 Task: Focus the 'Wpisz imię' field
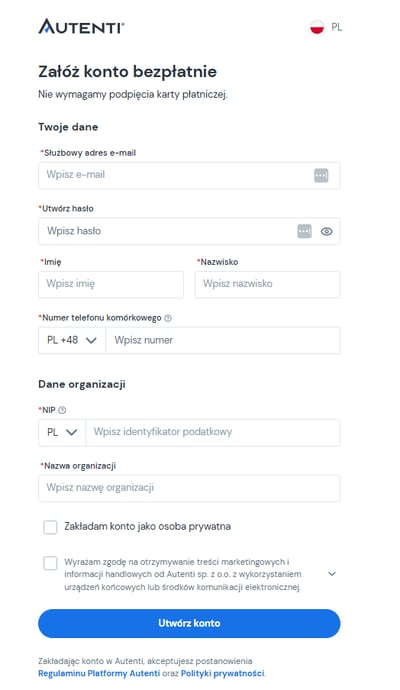(x=111, y=284)
